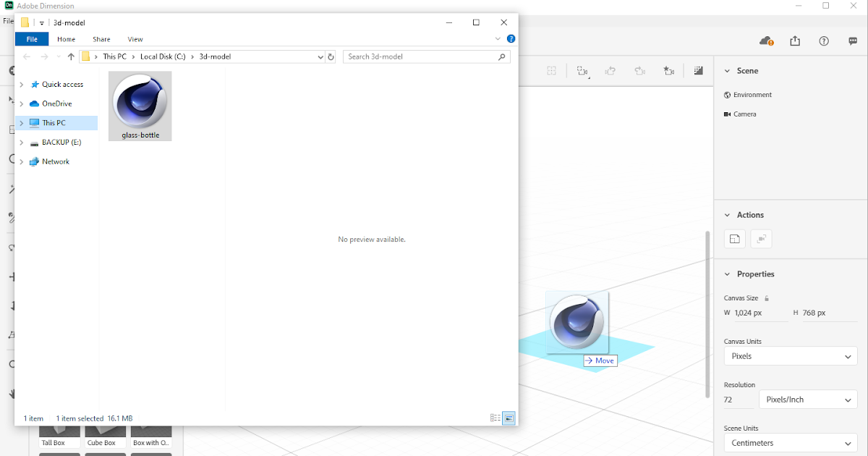
Task: Collapse the Actions panel section
Action: click(x=728, y=215)
